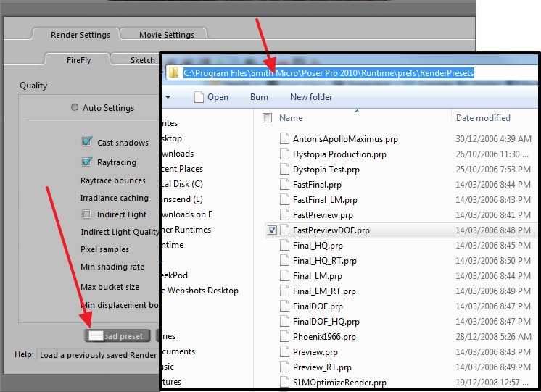Select the Auto Settings radio button
The image size is (541, 392).
(x=75, y=108)
